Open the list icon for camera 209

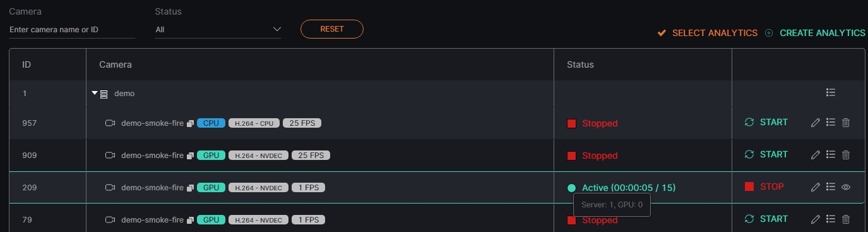point(831,187)
